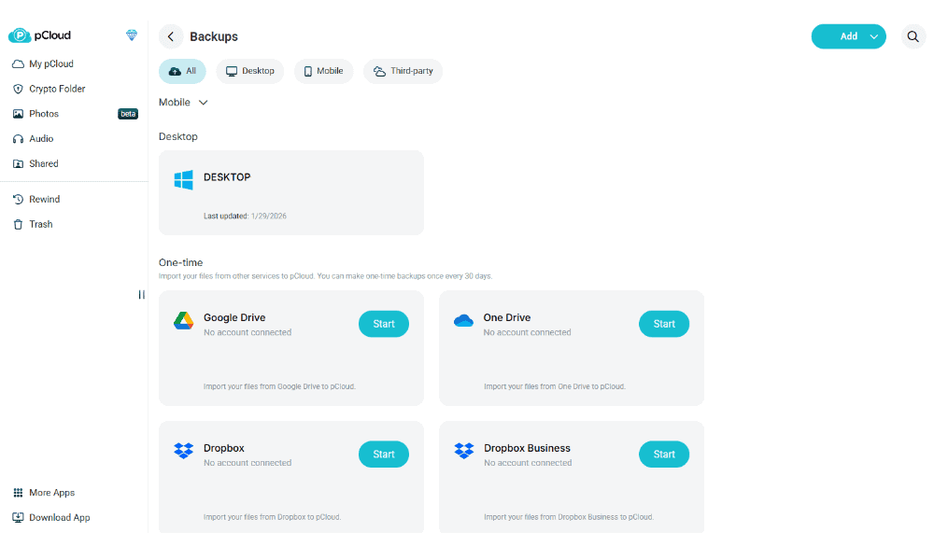Open Rewind from the sidebar

click(x=44, y=199)
